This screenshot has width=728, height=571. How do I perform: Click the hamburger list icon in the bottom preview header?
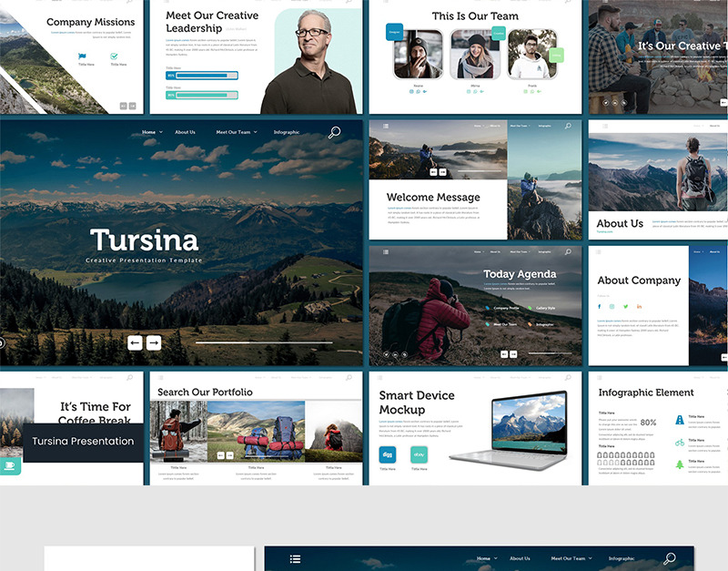[295, 558]
